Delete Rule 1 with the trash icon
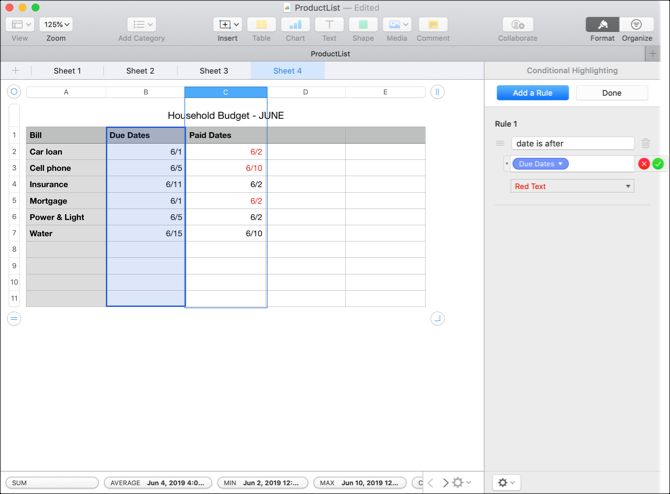This screenshot has width=670, height=494. 645,143
